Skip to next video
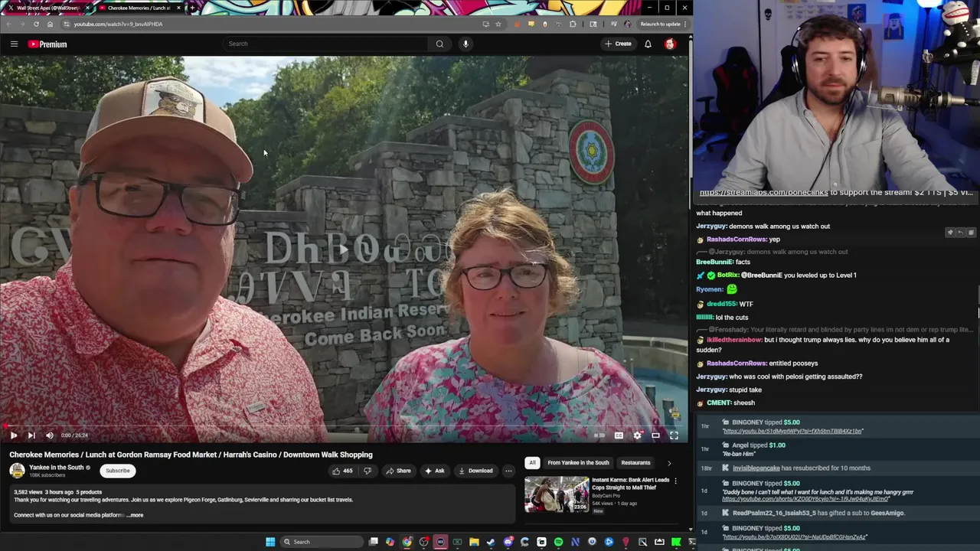The width and height of the screenshot is (980, 551). click(x=31, y=435)
